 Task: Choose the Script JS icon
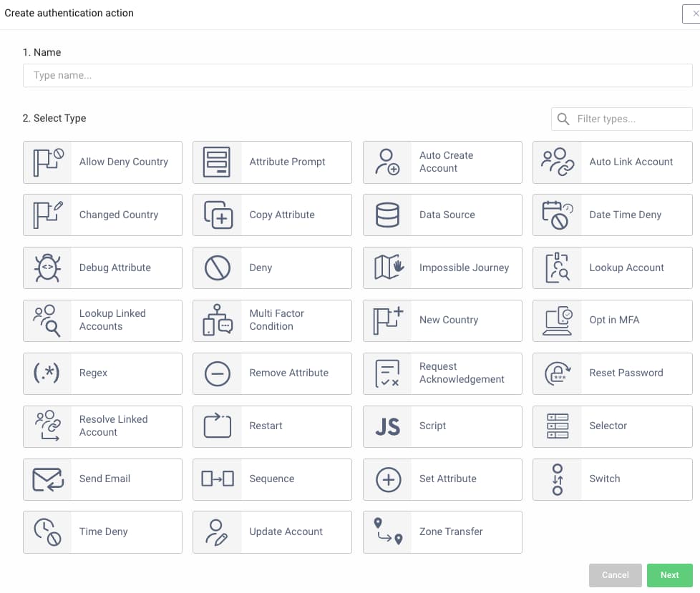(388, 426)
